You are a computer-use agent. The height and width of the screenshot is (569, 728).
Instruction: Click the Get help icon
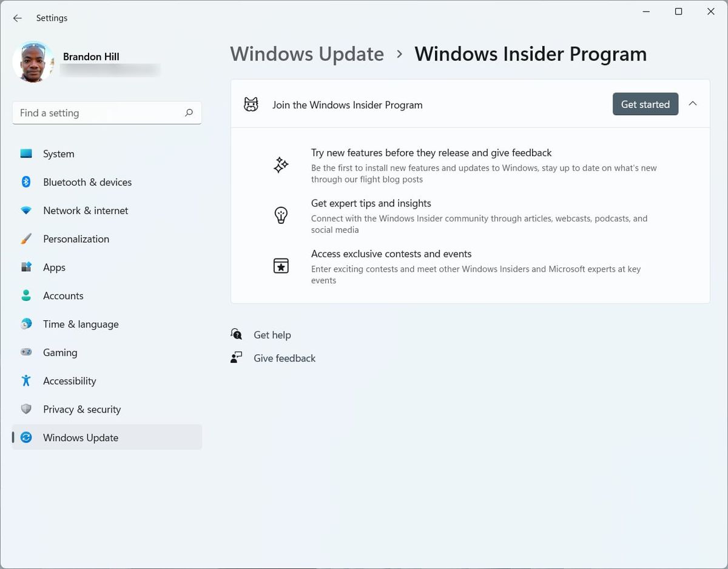tap(237, 334)
